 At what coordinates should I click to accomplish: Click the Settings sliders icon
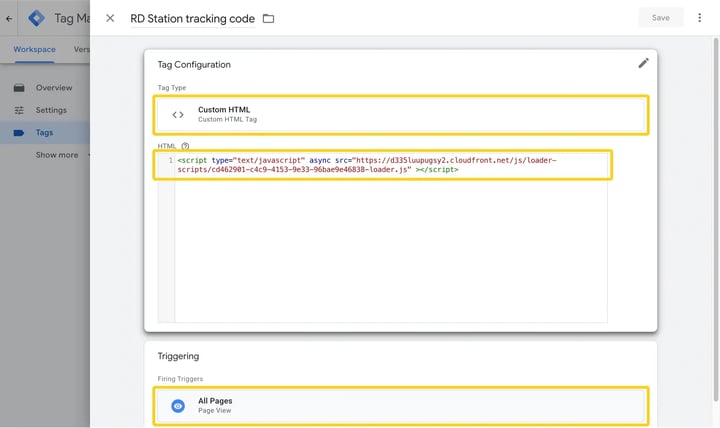19,110
